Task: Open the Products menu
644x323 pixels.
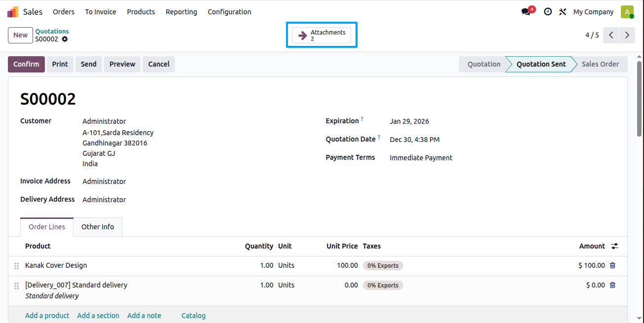Action: pos(141,12)
